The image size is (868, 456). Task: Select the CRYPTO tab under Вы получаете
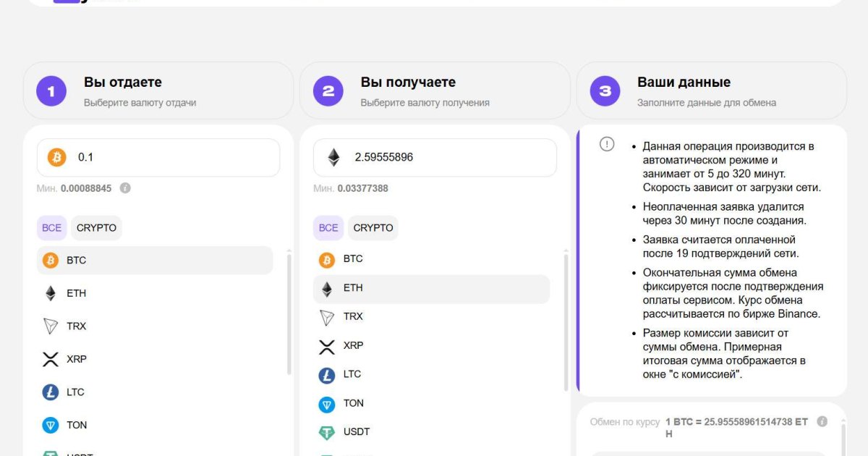(x=373, y=228)
